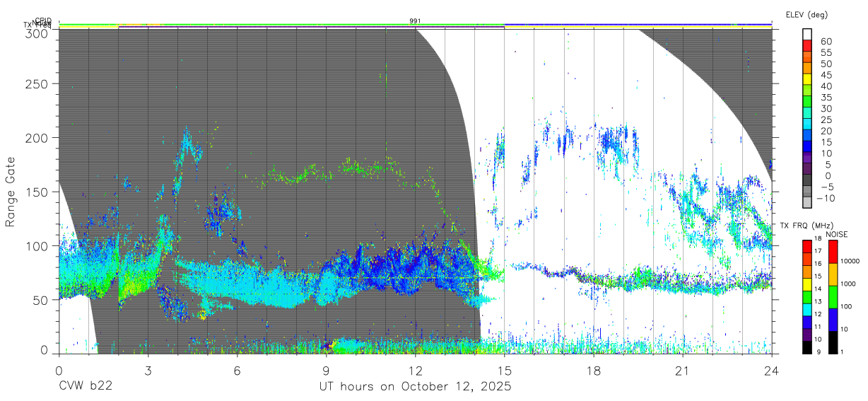This screenshot has height=401, width=868.
Task: Select the red 17–18 MHz TX FRQ segment
Action: tap(807, 247)
